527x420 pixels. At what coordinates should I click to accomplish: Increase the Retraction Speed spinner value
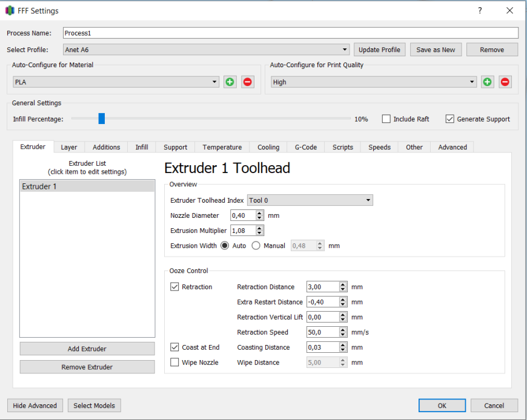[x=342, y=330]
